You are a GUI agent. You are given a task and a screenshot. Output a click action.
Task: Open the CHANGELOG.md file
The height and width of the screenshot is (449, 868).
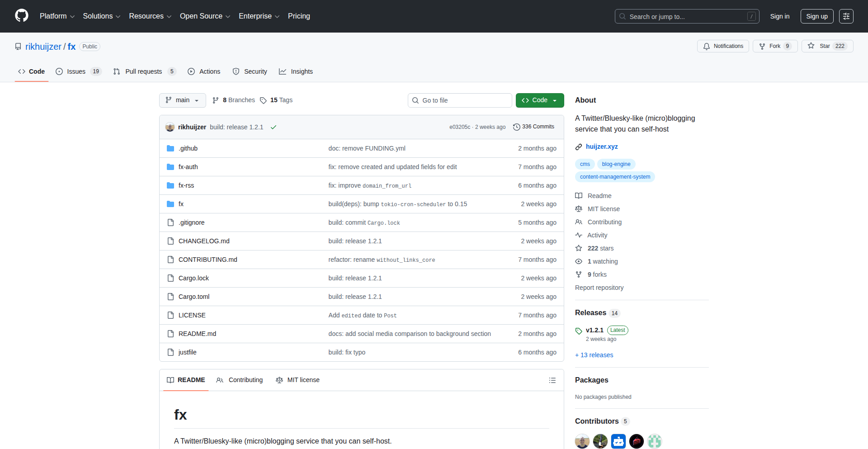[x=203, y=241]
